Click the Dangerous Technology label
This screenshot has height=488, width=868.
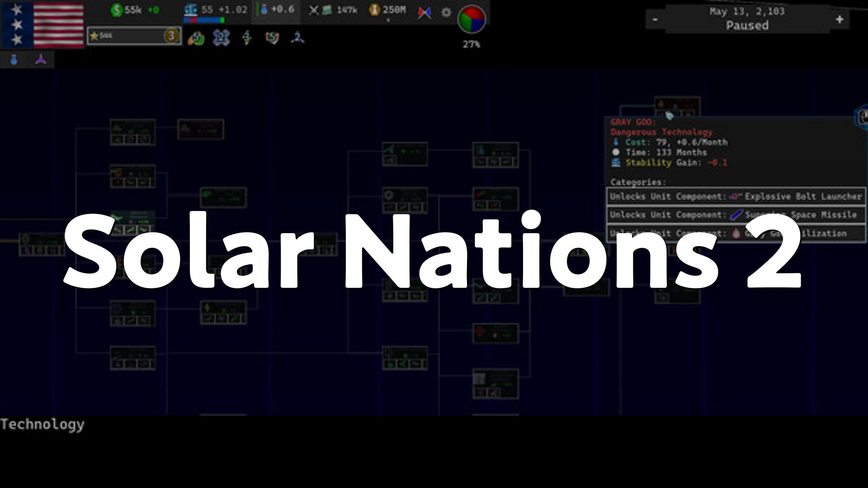tap(661, 132)
